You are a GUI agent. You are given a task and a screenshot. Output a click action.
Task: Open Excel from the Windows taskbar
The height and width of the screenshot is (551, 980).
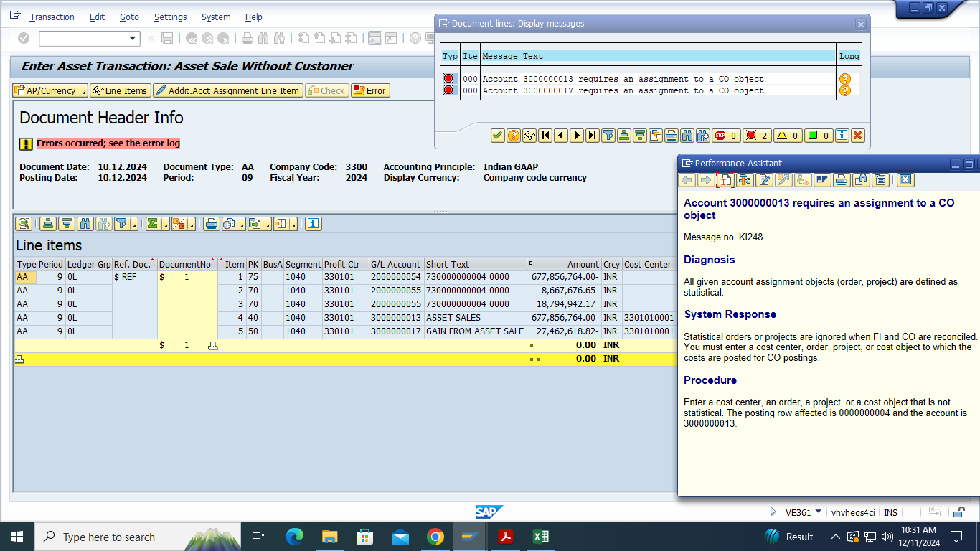pyautogui.click(x=541, y=537)
